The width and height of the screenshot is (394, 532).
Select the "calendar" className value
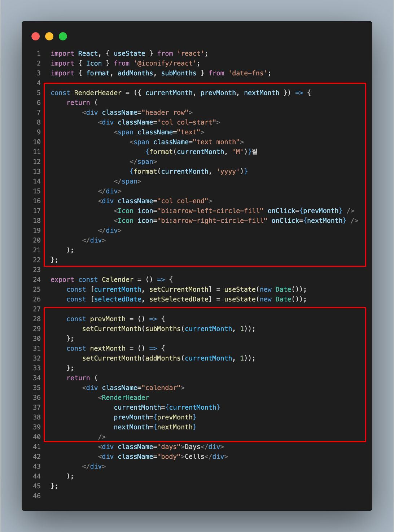[161, 388]
